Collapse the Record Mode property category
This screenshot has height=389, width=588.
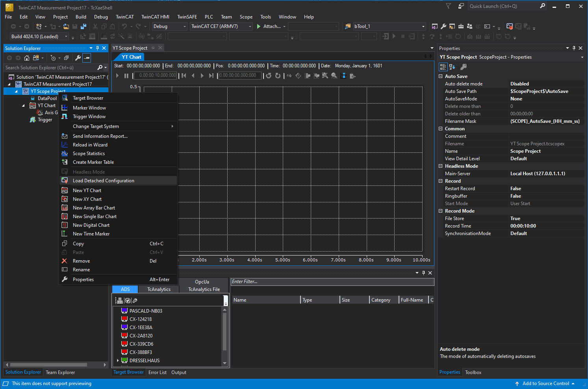[x=441, y=211]
